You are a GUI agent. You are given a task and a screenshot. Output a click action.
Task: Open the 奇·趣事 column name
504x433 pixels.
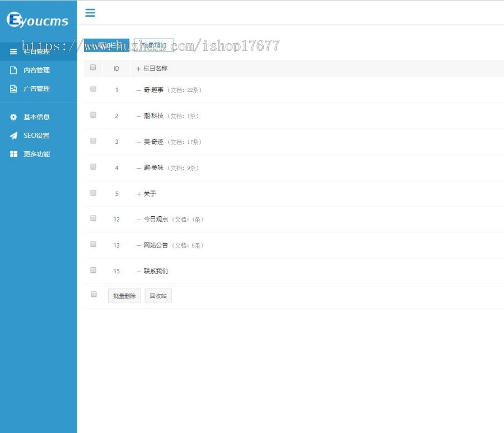pos(153,90)
